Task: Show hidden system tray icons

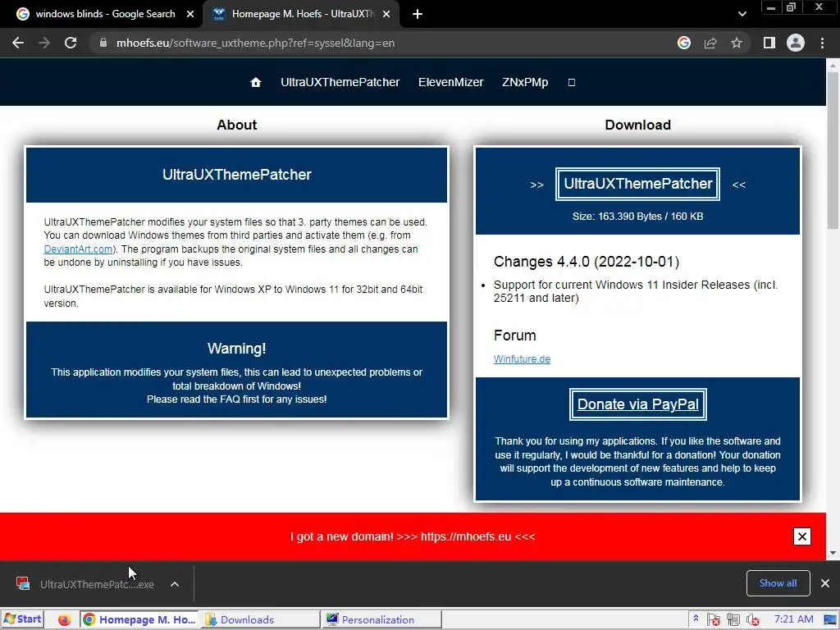Action: 696,619
